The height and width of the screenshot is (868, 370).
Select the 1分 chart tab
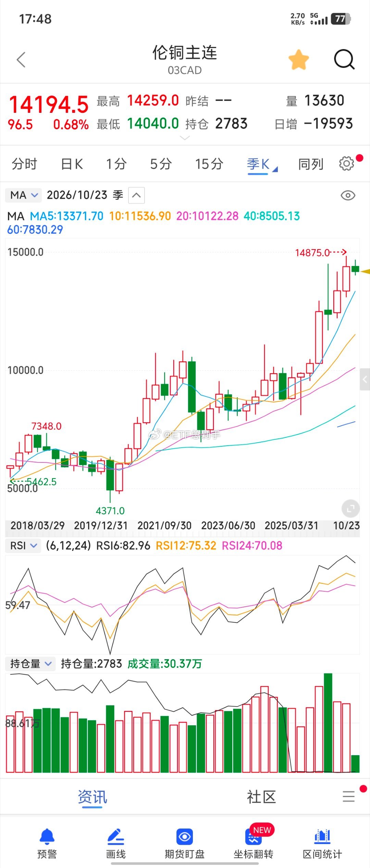pyautogui.click(x=116, y=164)
